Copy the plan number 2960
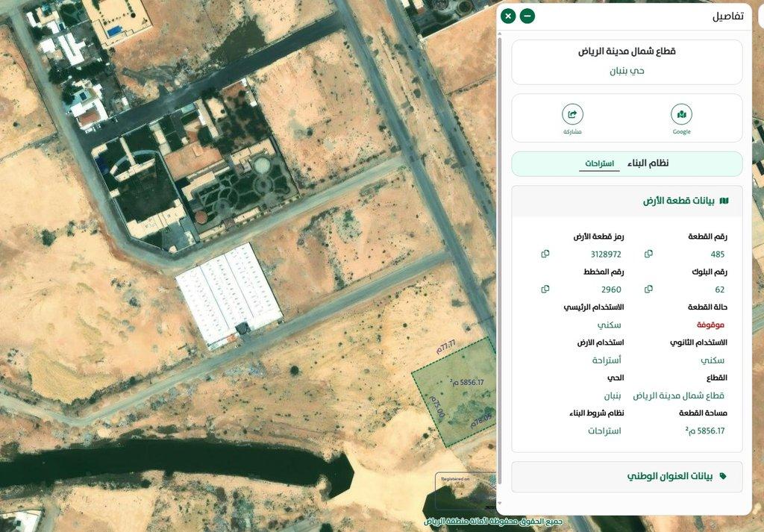 click(545, 289)
